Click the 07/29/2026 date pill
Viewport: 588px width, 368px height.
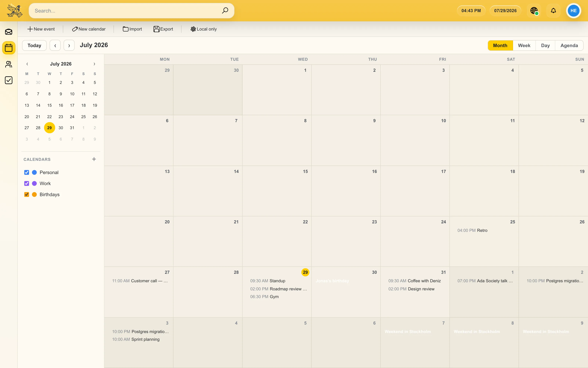point(505,11)
